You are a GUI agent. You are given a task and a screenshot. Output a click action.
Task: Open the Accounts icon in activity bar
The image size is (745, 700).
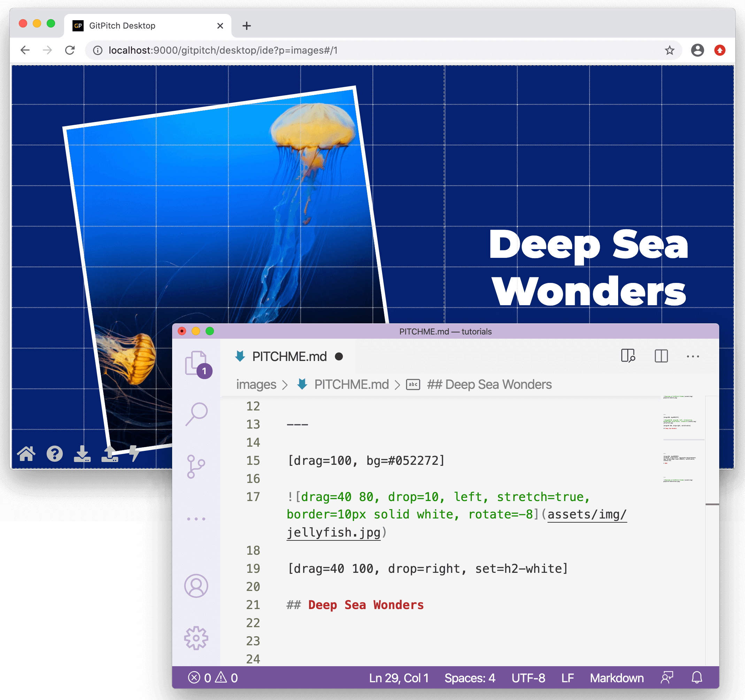tap(196, 586)
